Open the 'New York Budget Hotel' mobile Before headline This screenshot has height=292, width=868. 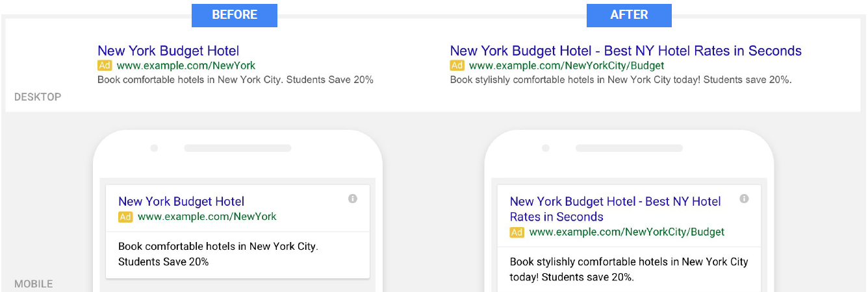tap(181, 202)
